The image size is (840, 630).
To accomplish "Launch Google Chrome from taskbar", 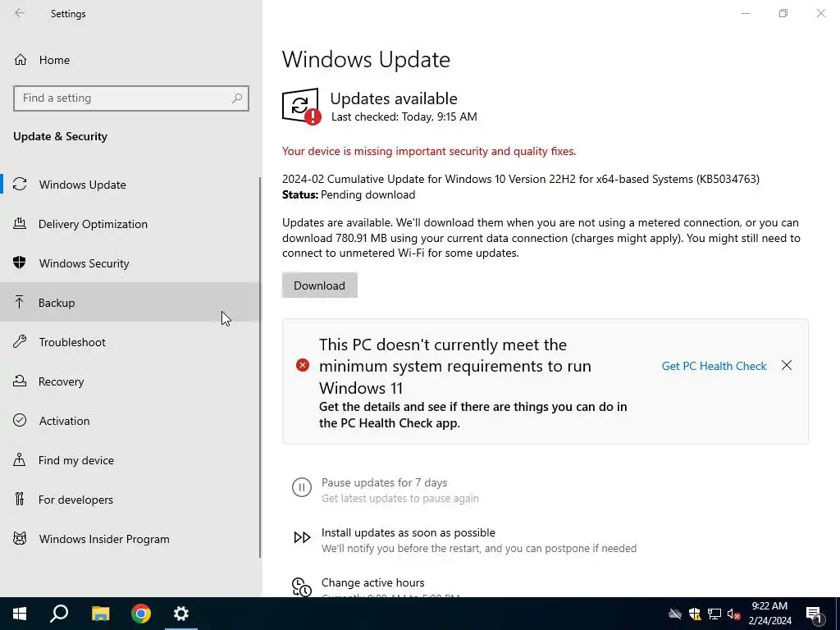I will point(141,614).
